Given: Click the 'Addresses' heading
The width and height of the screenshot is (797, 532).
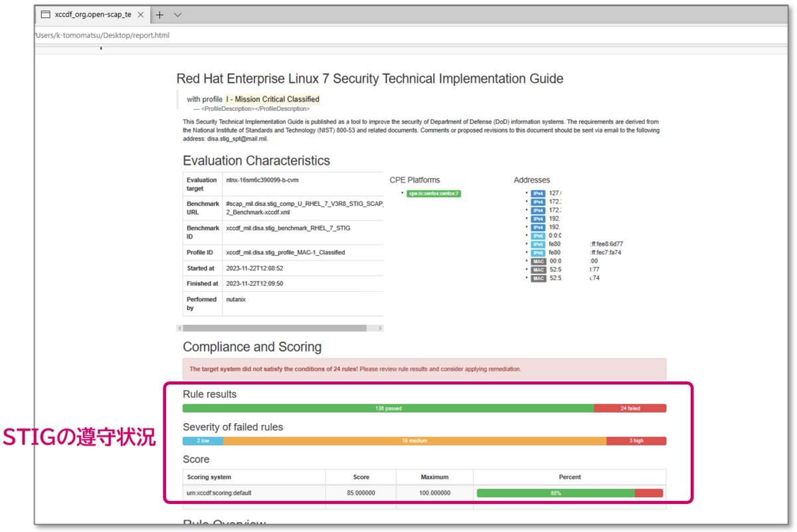Looking at the screenshot, I should tap(532, 179).
